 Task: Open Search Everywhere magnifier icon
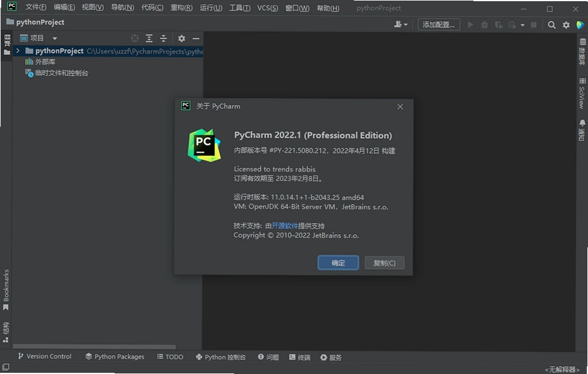coord(551,25)
